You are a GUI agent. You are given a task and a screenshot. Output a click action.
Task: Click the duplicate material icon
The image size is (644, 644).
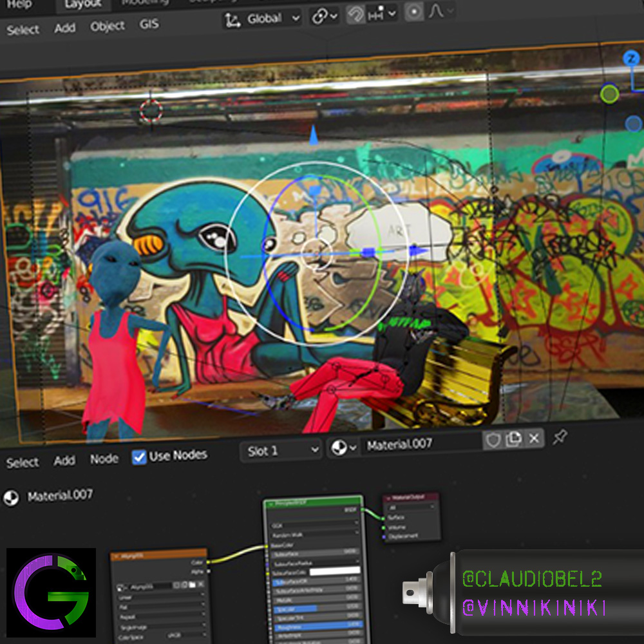(513, 439)
